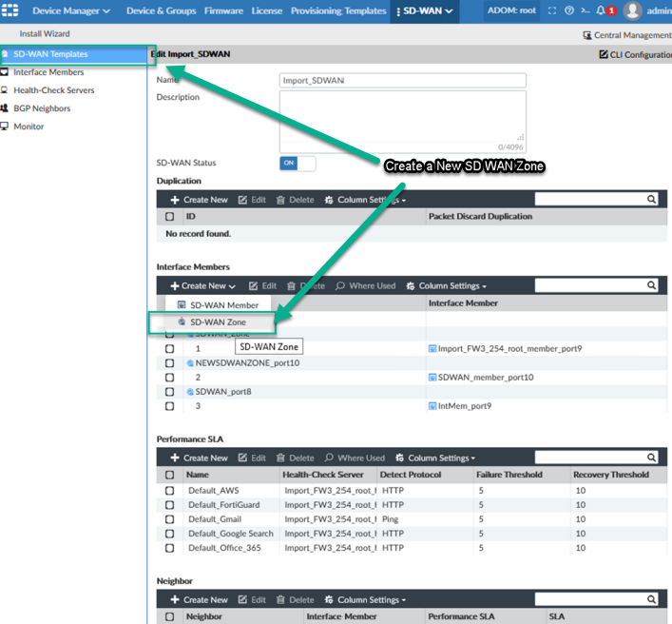Open BGP Neighbors in sidebar
Screen dimensions: 672x624
tap(42, 108)
